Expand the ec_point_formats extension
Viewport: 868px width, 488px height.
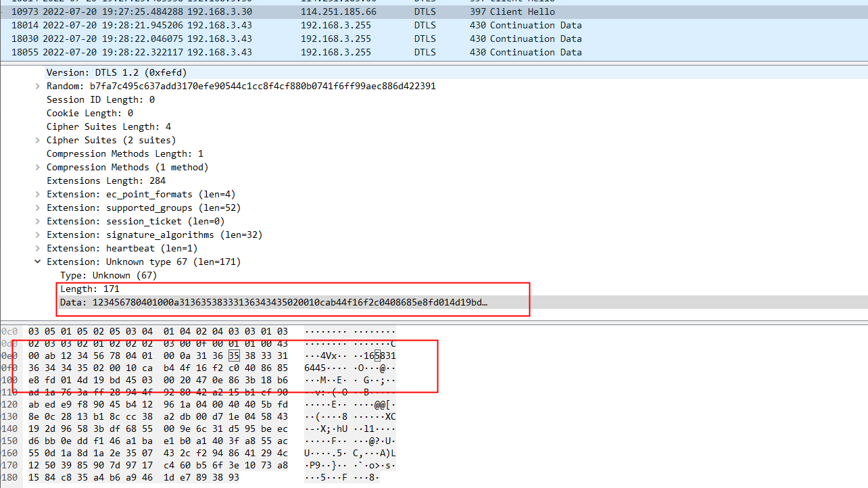click(38, 195)
